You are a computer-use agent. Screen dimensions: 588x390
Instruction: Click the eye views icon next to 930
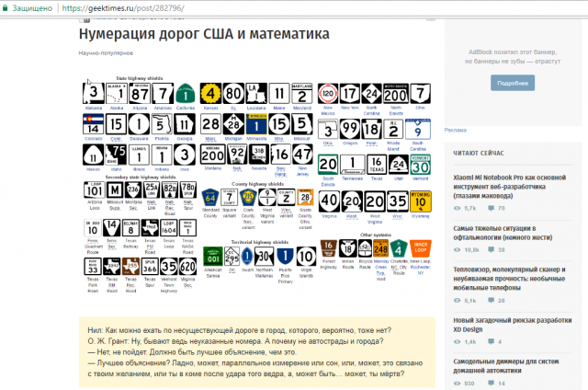(x=457, y=384)
